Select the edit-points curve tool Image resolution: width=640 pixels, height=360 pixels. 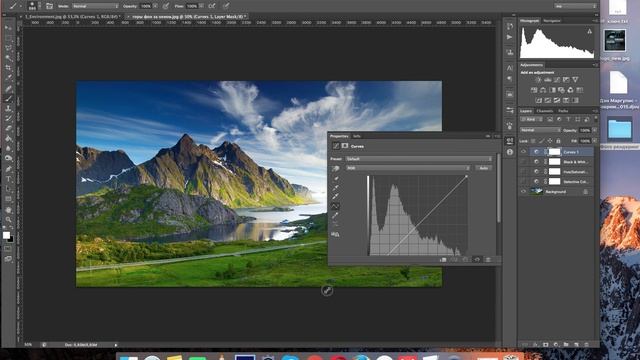pyautogui.click(x=336, y=206)
